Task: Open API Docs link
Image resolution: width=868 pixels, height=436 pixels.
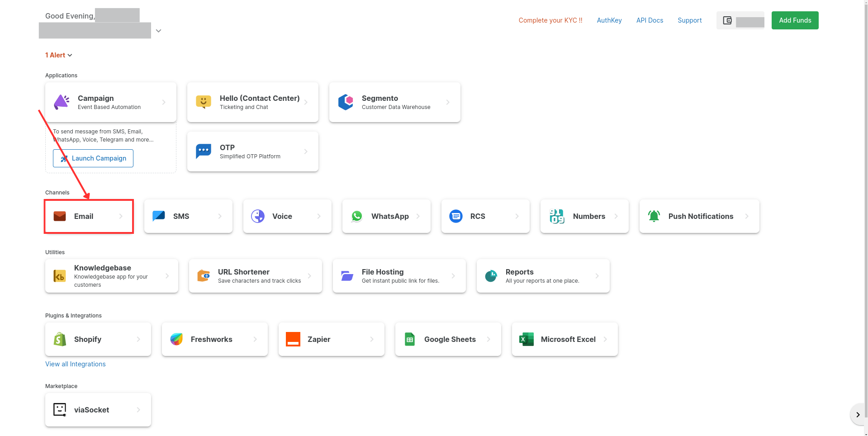Action: [650, 20]
